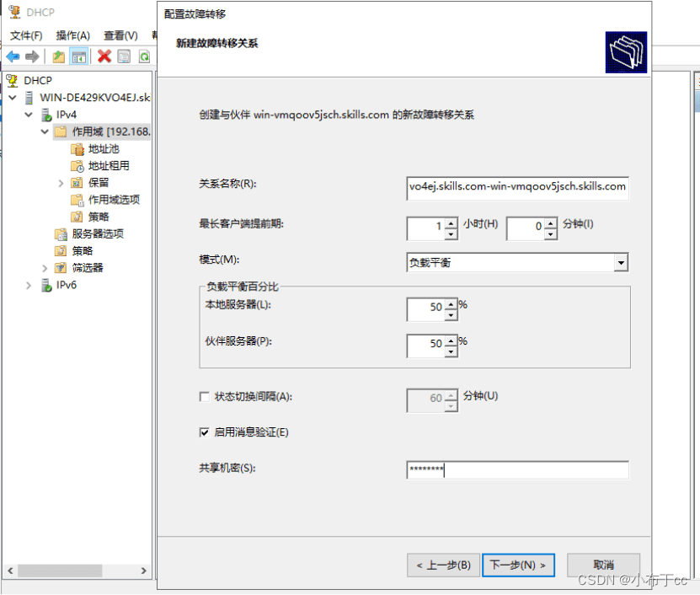Select the 服务器选项 server options node
700x595 pixels.
pyautogui.click(x=97, y=233)
